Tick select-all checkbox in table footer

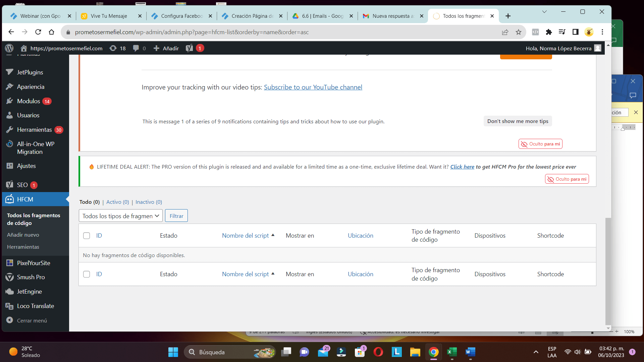click(x=87, y=274)
